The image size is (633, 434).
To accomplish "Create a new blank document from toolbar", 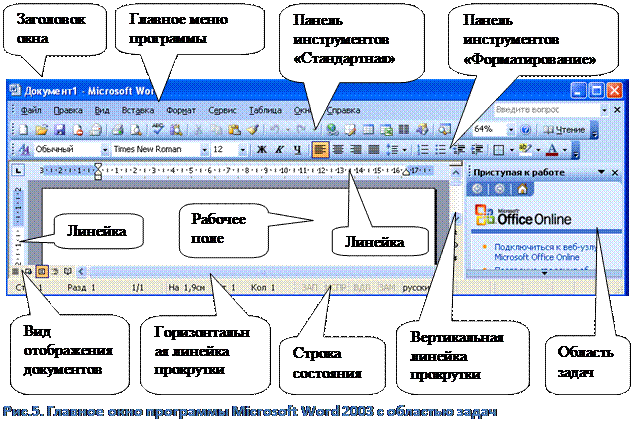I will click(23, 130).
